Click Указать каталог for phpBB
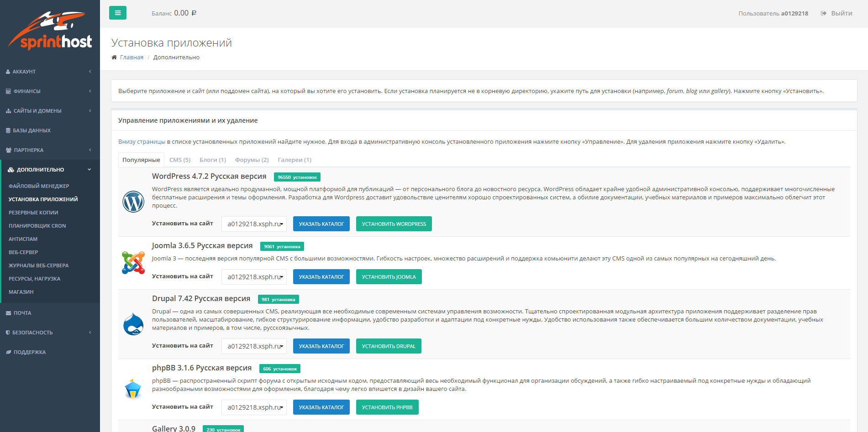This screenshot has height=432, width=868. (x=321, y=407)
